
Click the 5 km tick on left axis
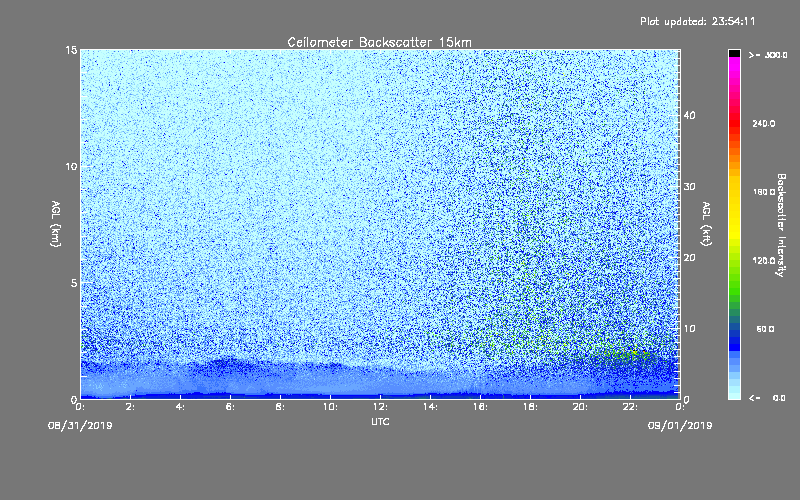[x=74, y=283]
